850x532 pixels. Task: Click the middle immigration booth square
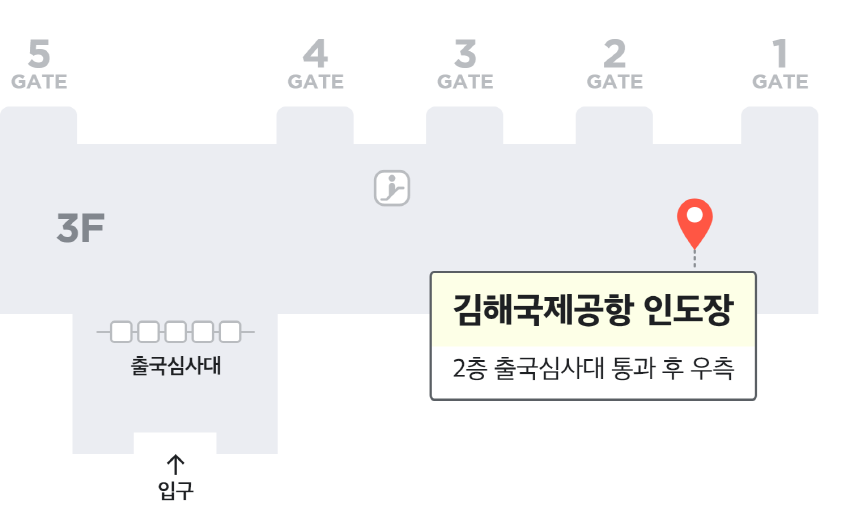(176, 332)
